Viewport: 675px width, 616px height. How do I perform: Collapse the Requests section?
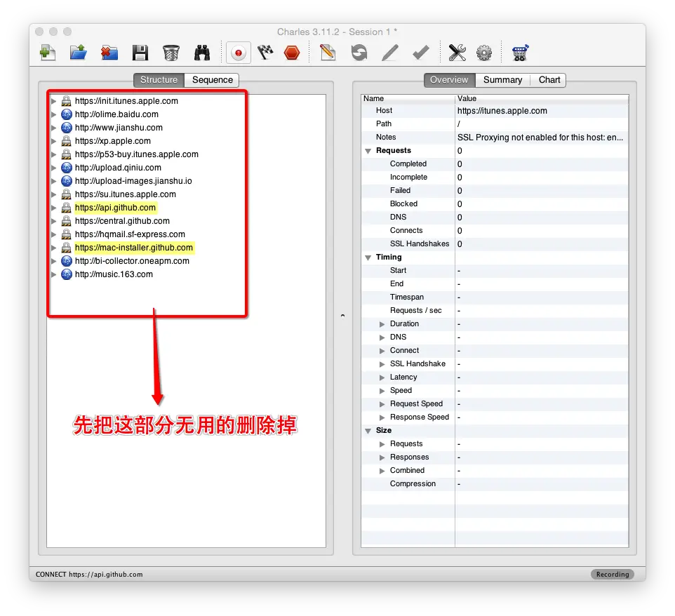click(368, 151)
